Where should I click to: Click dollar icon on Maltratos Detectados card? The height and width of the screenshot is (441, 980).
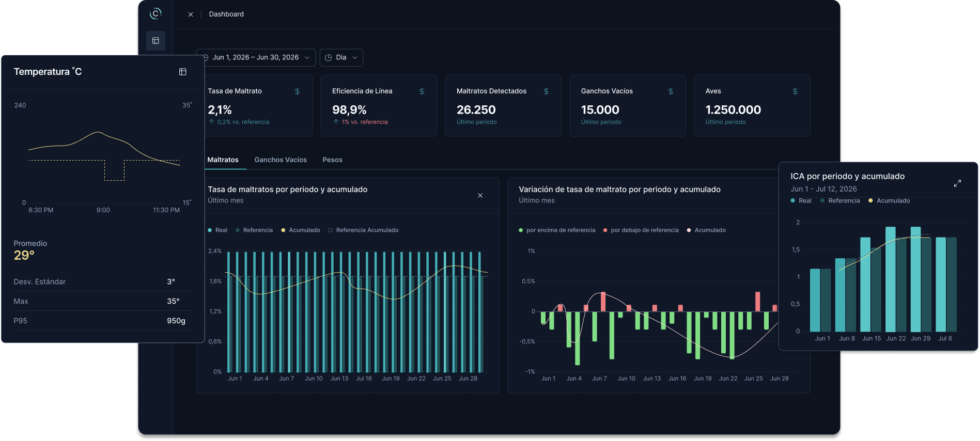(x=546, y=91)
